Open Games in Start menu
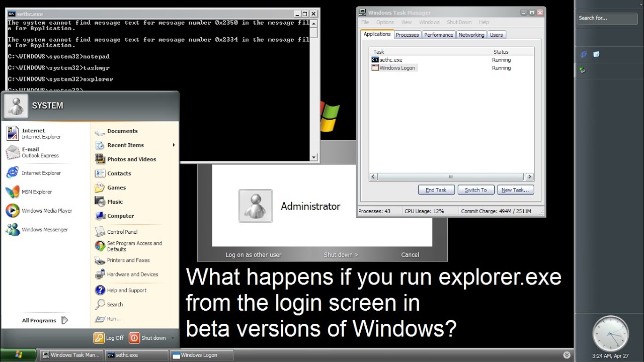The image size is (644, 362). click(x=111, y=188)
